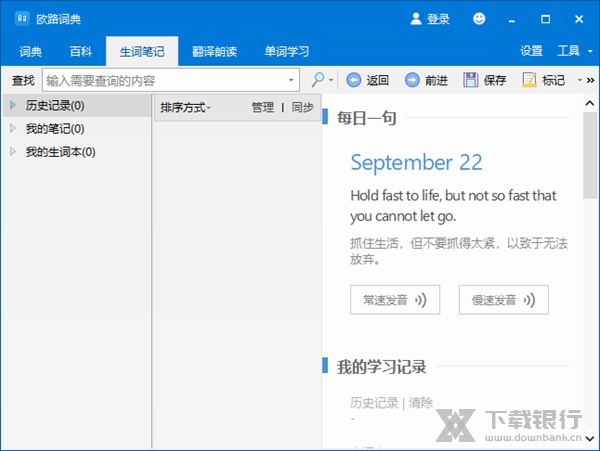600x451 pixels.
Task: Open the 排序方式 sort dropdown
Action: 186,107
